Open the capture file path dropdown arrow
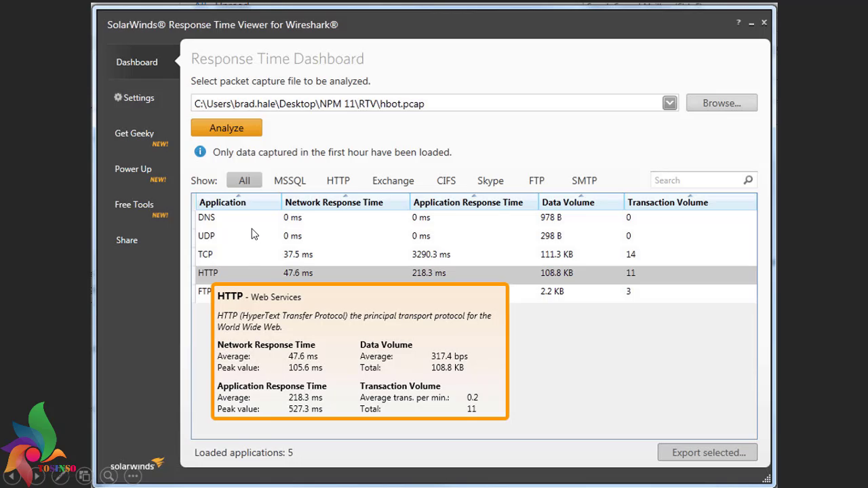Image resolution: width=868 pixels, height=488 pixels. click(670, 103)
